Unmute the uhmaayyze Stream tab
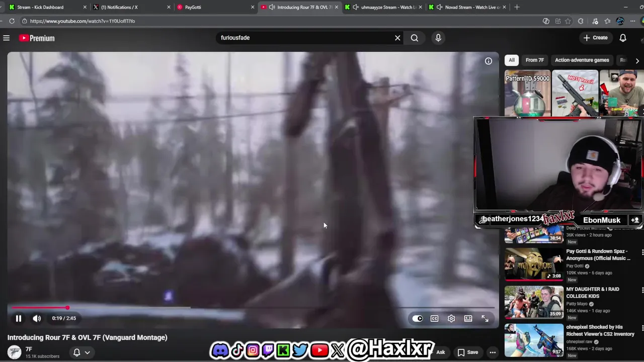 point(356,7)
